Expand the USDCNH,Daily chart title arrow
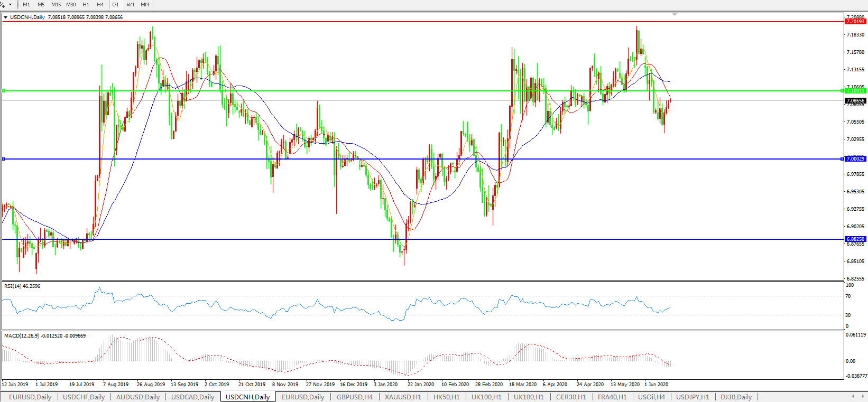 5,17
